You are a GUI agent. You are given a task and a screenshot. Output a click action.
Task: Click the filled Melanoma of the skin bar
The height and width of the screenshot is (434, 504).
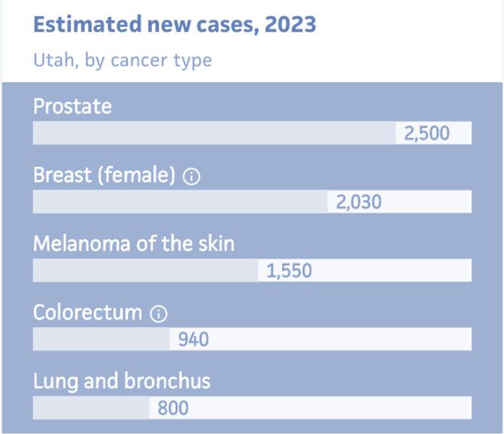tap(145, 271)
